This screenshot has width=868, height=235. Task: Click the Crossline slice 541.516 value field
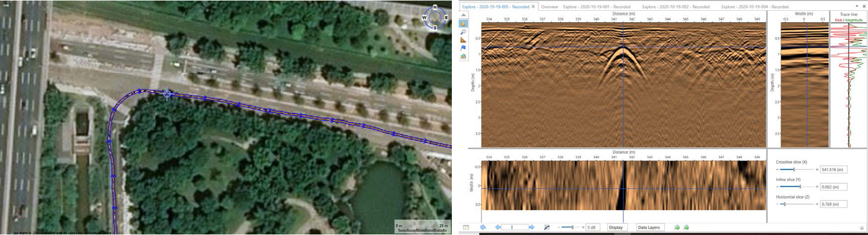[x=832, y=169]
